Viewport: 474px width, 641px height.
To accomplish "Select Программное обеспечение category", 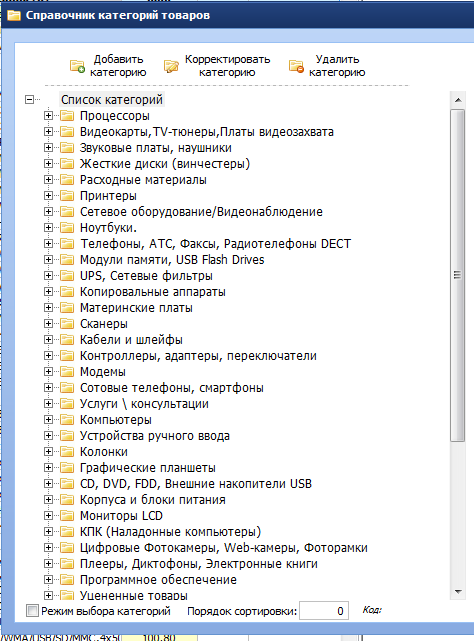I will (x=158, y=580).
